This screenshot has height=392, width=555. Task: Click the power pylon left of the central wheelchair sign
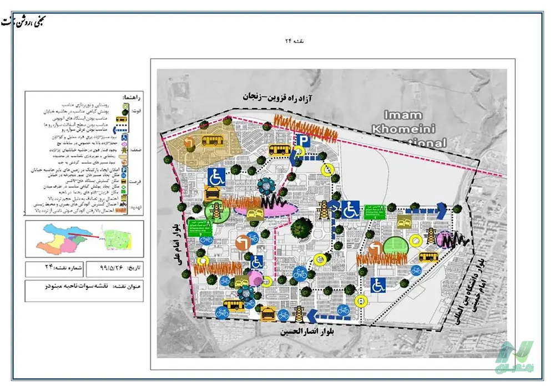point(323,210)
